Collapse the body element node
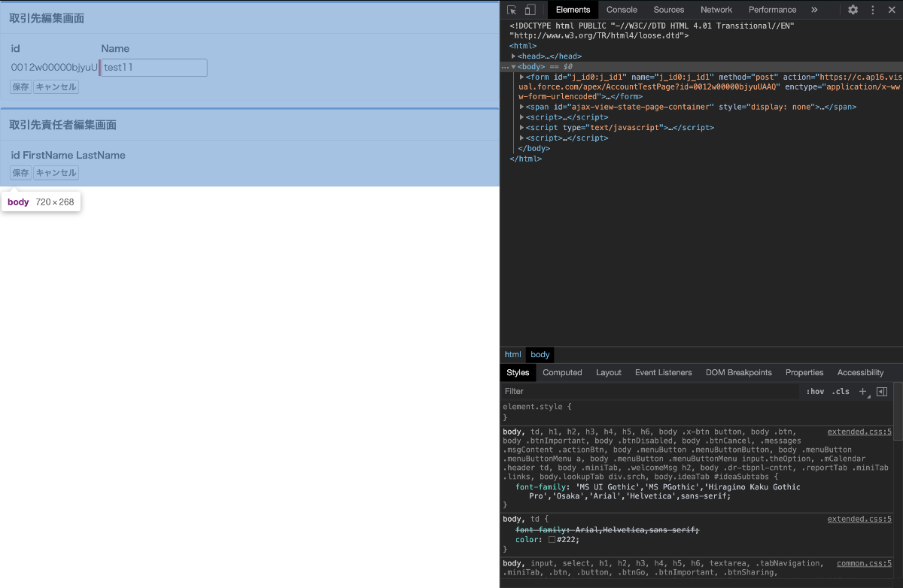 click(514, 67)
